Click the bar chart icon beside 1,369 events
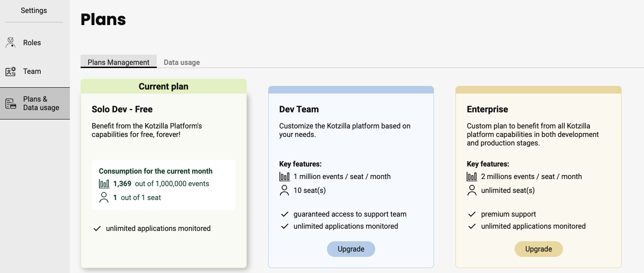This screenshot has width=644, height=273. tap(104, 184)
